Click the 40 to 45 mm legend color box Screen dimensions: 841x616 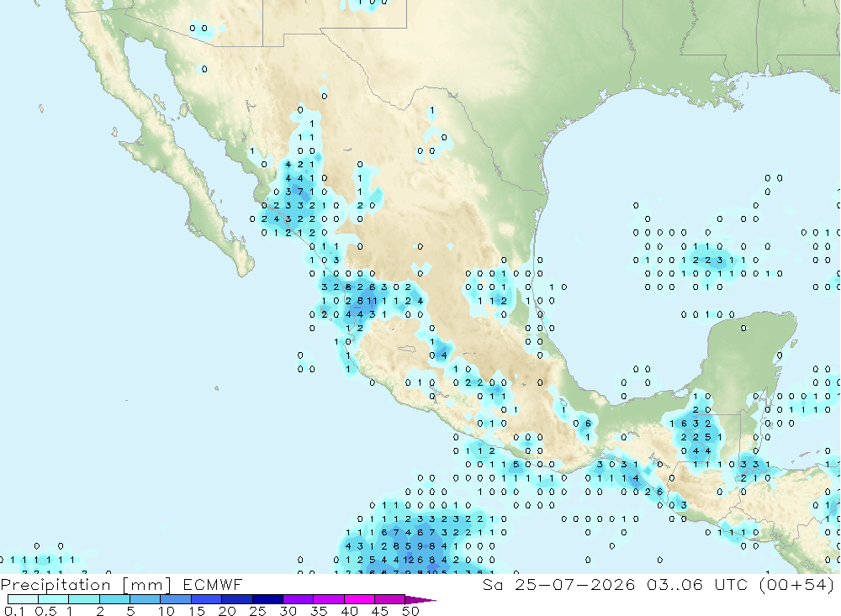point(359,599)
